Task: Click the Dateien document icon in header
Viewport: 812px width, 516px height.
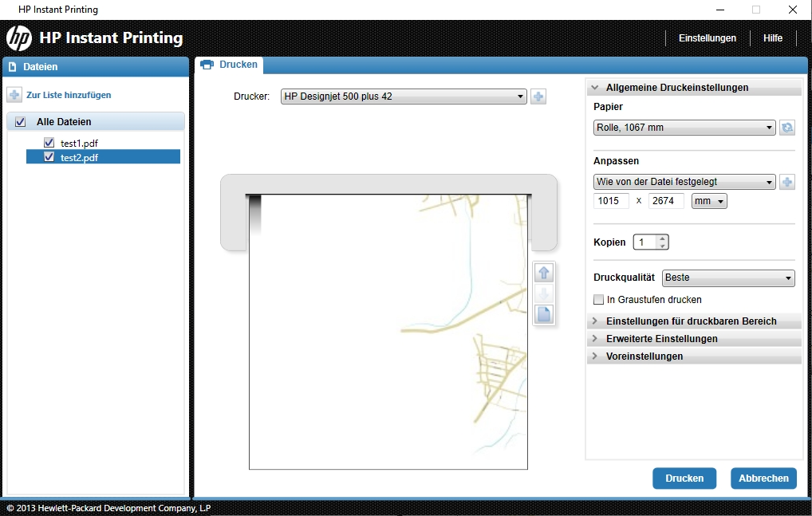Action: [x=13, y=67]
